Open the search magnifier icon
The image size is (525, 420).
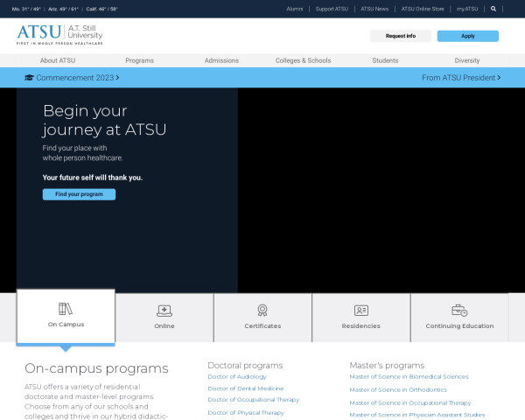[x=493, y=9]
